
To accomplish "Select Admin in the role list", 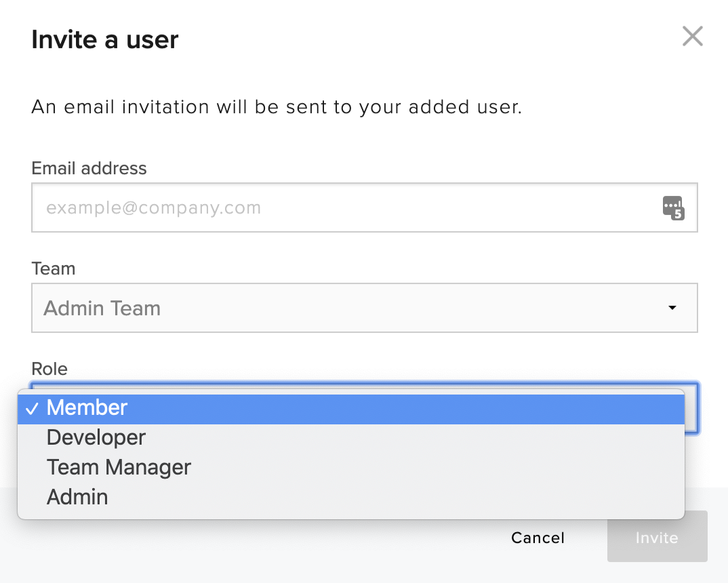I will [x=351, y=497].
